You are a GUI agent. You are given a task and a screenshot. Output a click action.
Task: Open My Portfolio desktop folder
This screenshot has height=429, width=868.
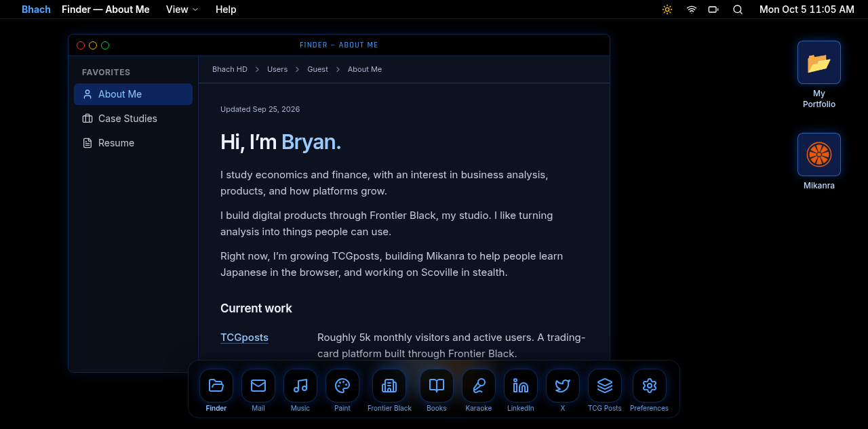pyautogui.click(x=819, y=62)
